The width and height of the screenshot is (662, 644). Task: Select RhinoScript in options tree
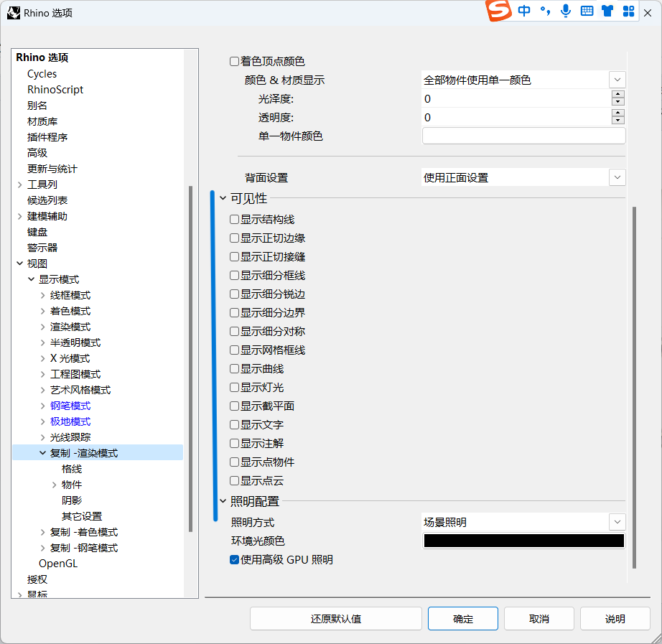point(55,90)
